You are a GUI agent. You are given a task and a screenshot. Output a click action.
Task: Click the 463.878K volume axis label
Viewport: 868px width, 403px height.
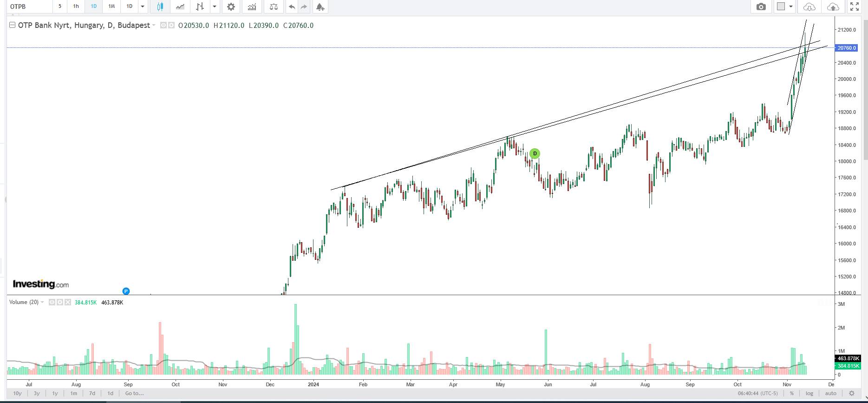click(848, 358)
